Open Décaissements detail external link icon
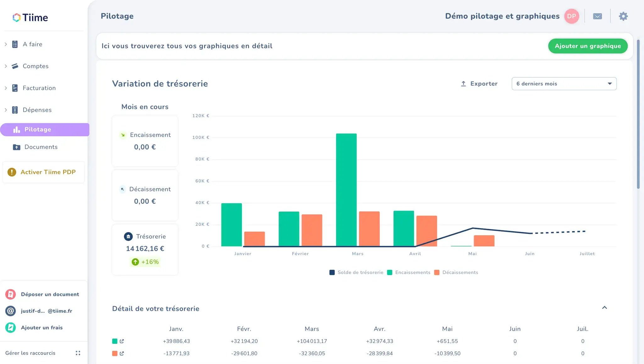Screen dimensions: 644x364 click(x=122, y=353)
